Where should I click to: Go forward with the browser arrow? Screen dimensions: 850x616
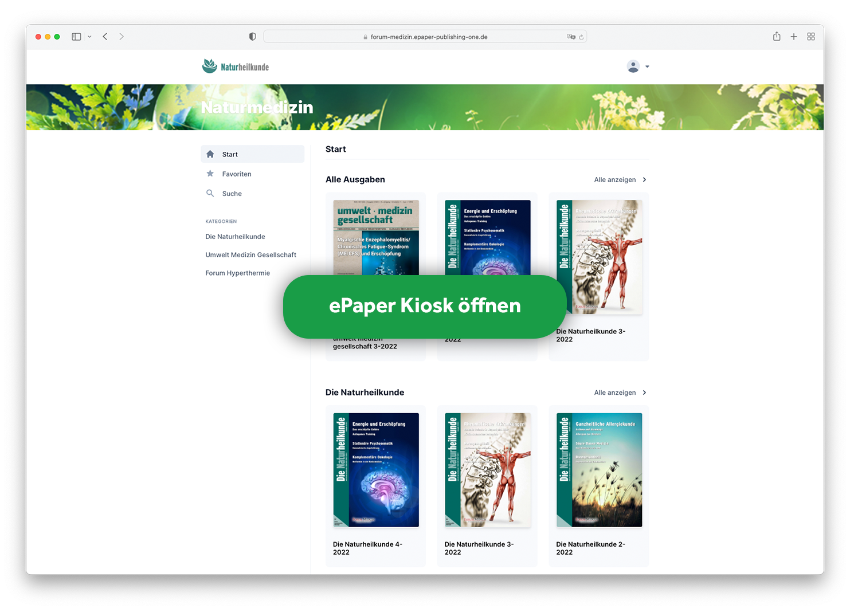click(x=122, y=37)
